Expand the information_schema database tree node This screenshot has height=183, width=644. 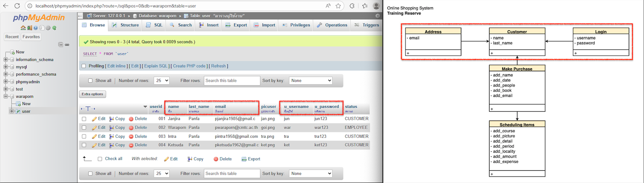tap(6, 59)
